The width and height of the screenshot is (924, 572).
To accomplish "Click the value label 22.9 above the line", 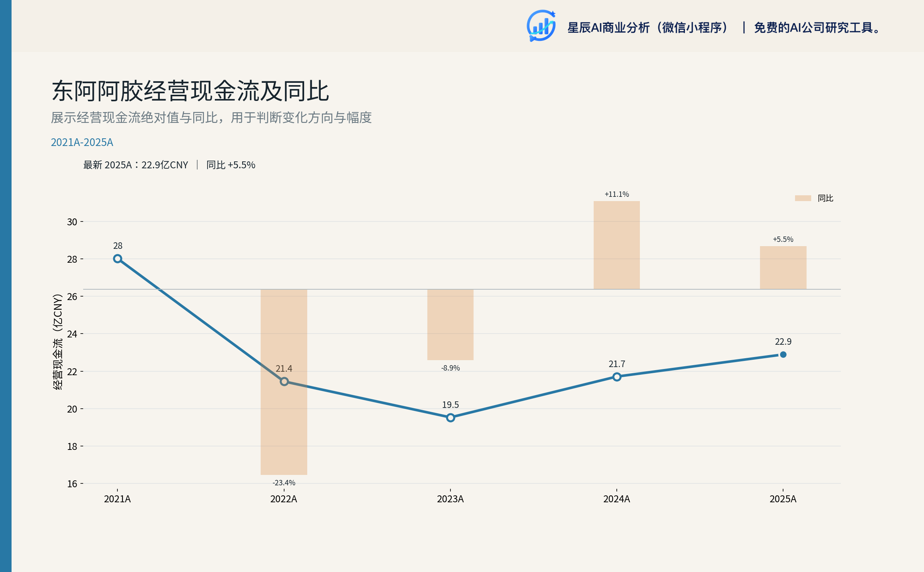I will [783, 342].
